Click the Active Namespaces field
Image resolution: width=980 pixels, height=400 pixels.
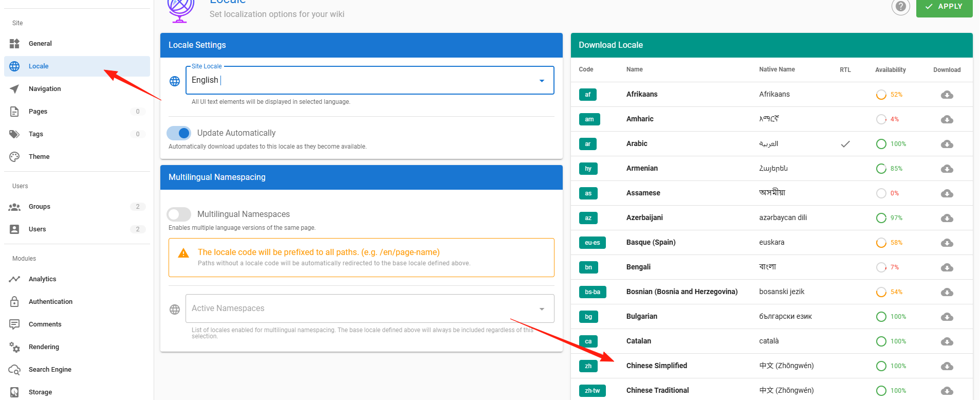370,308
